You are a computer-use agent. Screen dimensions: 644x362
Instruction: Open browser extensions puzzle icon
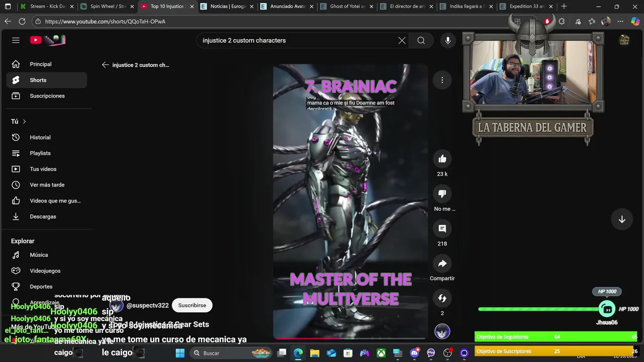click(561, 22)
